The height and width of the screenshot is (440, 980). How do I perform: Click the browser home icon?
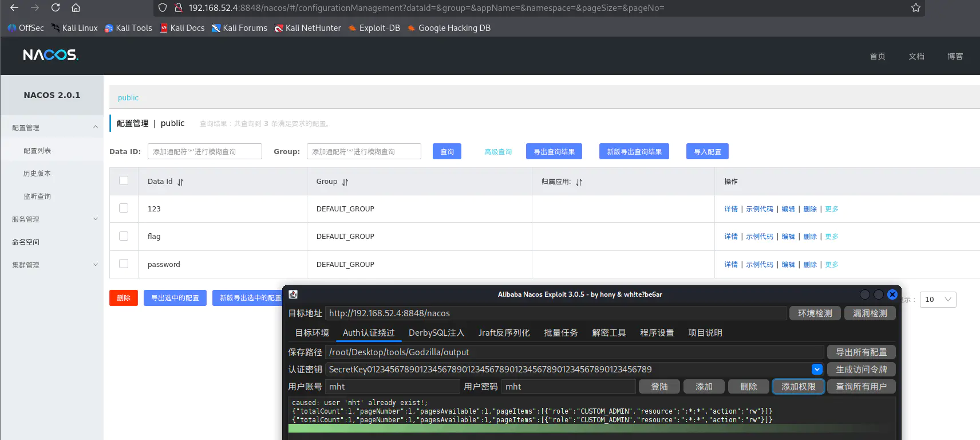pos(76,7)
